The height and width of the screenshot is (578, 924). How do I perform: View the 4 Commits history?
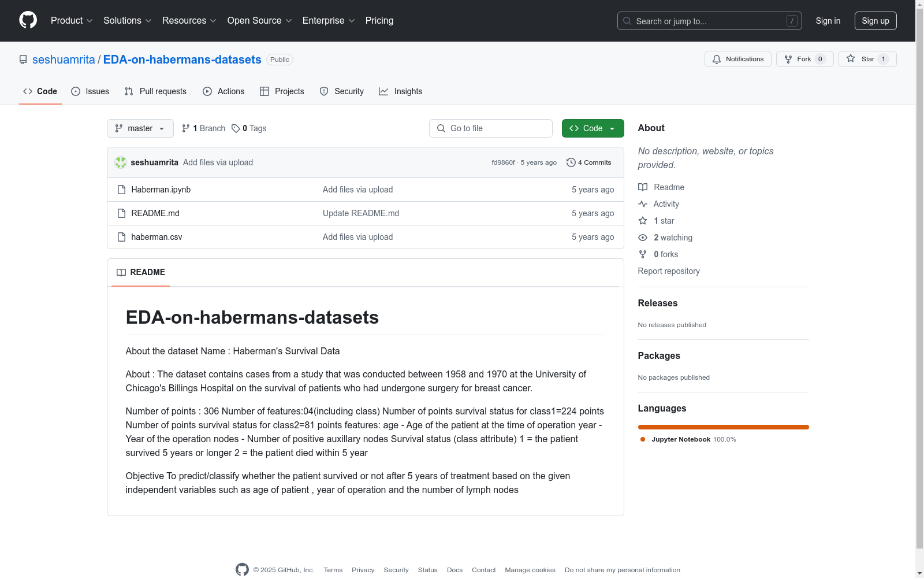coord(589,162)
